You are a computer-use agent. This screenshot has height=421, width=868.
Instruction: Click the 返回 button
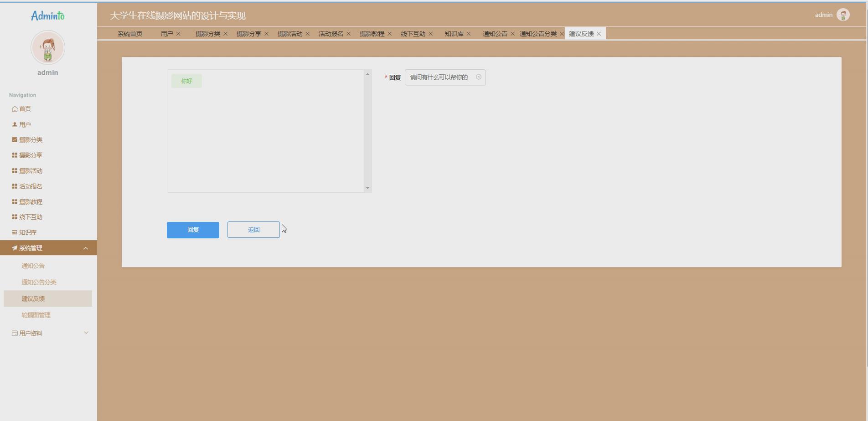point(253,230)
